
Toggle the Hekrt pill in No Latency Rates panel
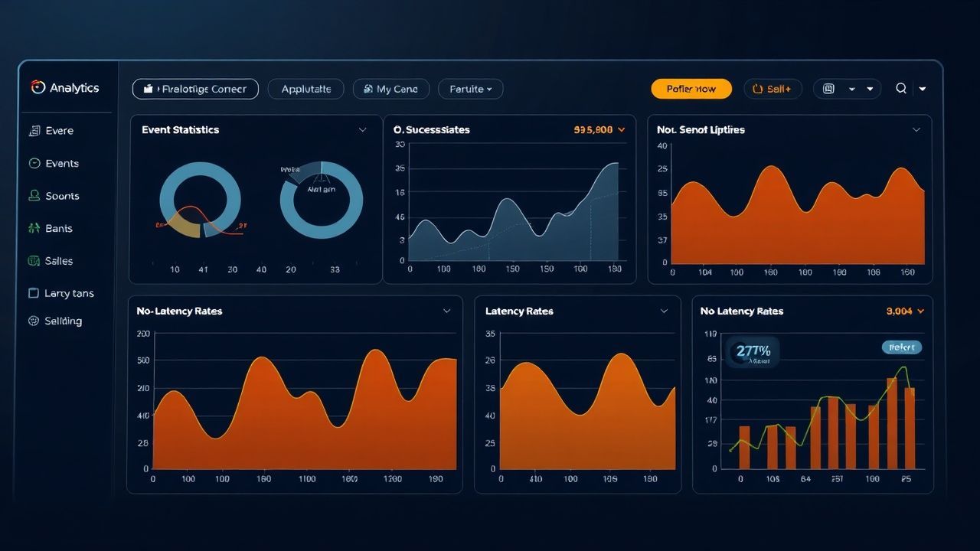pyautogui.click(x=901, y=347)
